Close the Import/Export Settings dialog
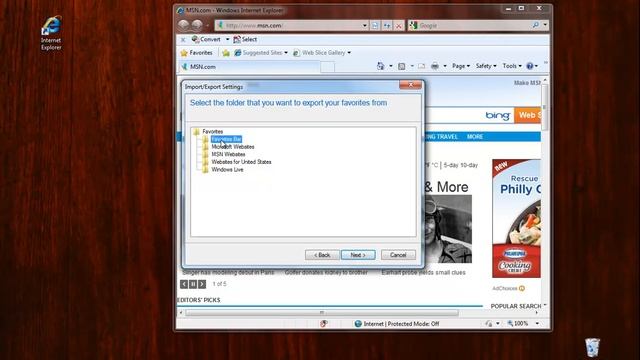640x360 pixels. (x=410, y=84)
